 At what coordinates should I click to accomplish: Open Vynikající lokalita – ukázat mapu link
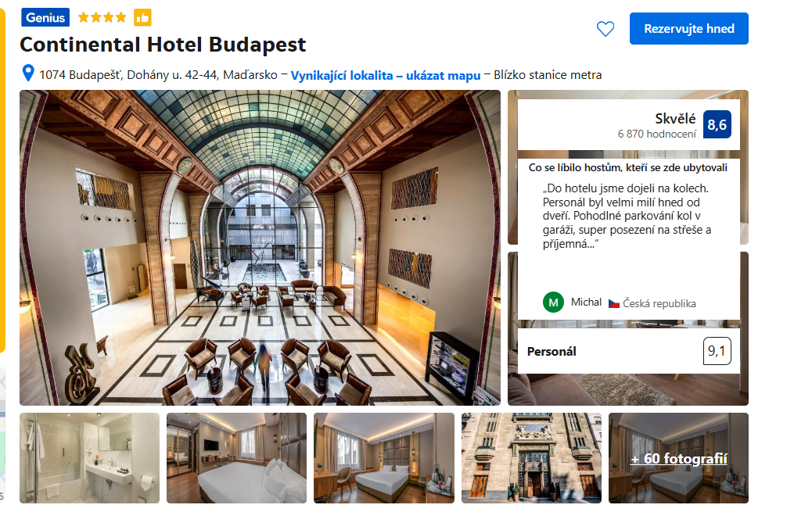coord(386,76)
